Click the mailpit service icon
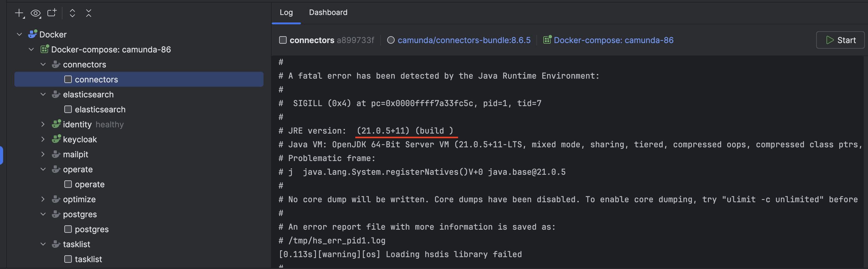The width and height of the screenshot is (868, 269). pyautogui.click(x=56, y=154)
